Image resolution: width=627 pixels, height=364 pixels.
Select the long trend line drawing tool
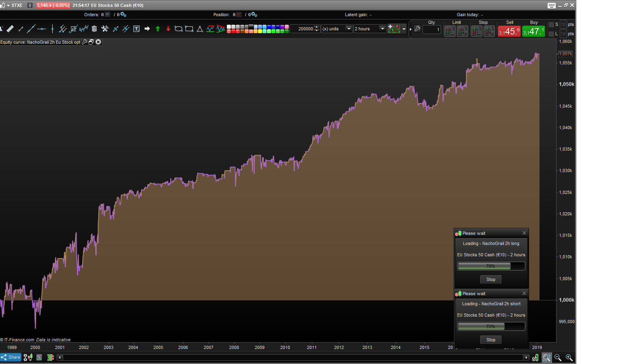(x=31, y=29)
